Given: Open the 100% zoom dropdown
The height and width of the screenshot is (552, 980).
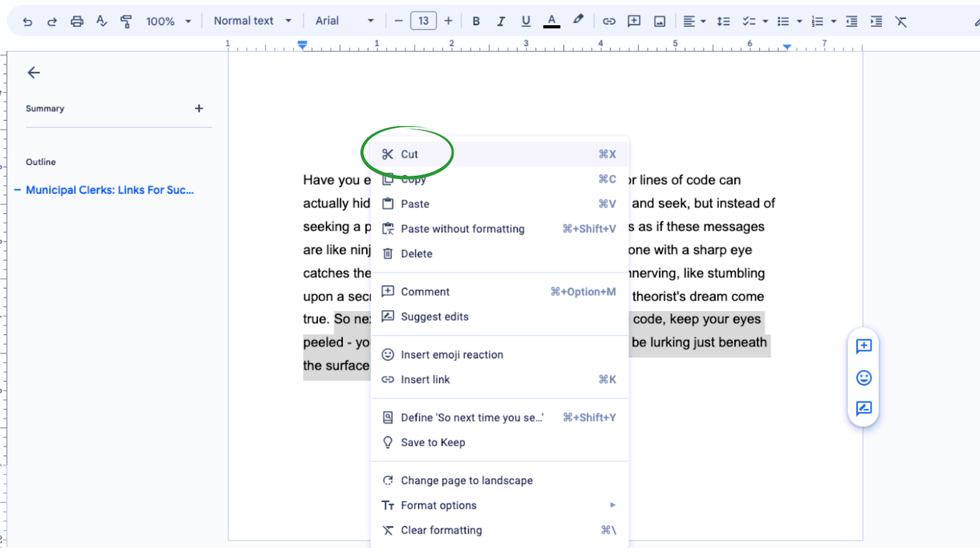Looking at the screenshot, I should [x=168, y=21].
